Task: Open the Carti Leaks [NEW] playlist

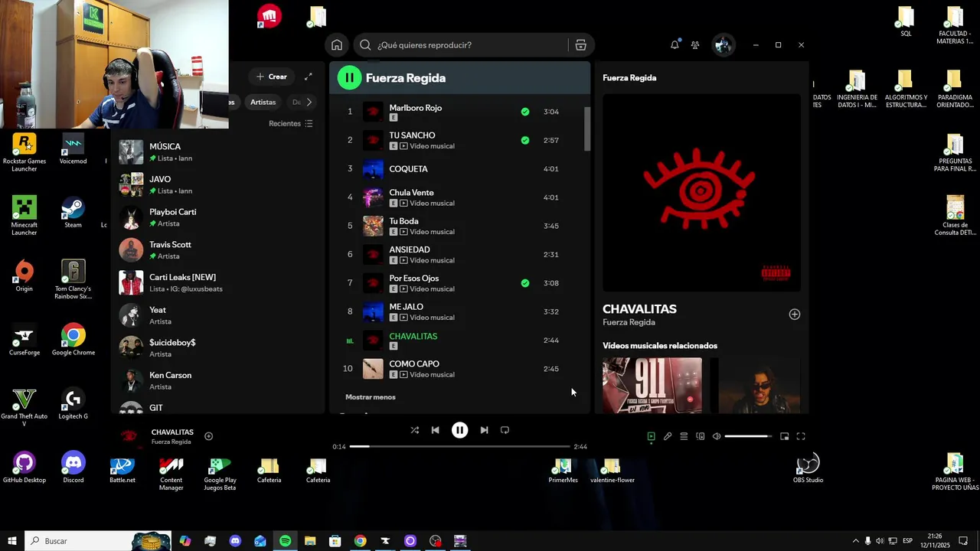Action: click(x=218, y=282)
